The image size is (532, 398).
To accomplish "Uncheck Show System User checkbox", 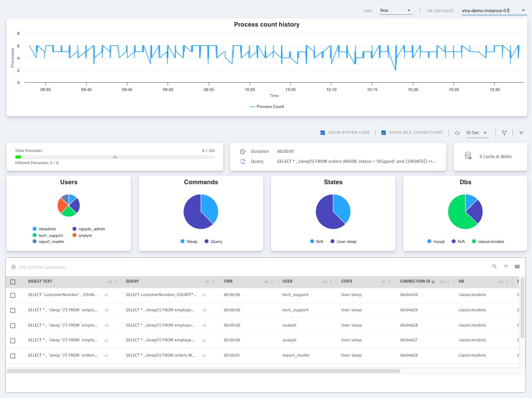I will [323, 133].
